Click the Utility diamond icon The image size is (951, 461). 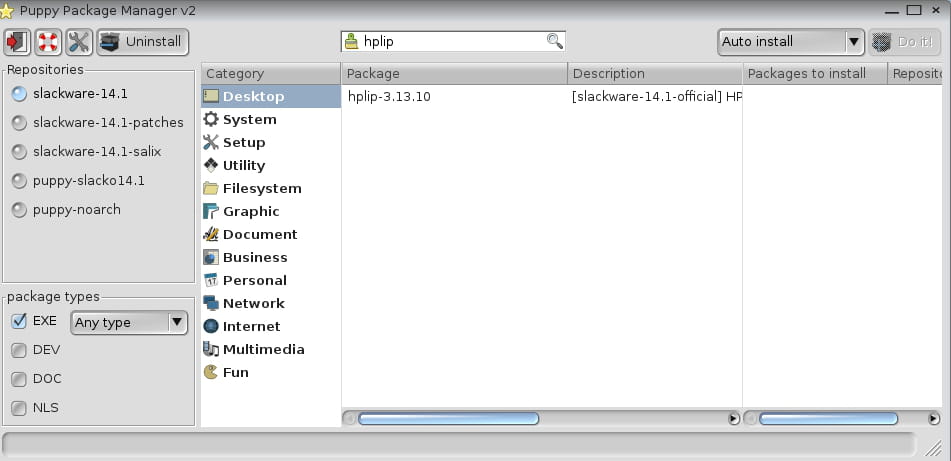click(210, 165)
